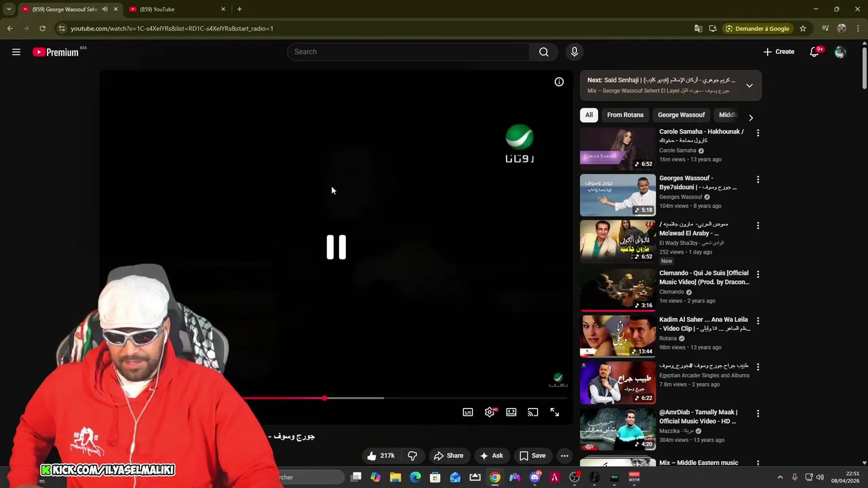Viewport: 868px width, 488px height.
Task: Translate this page icon
Action: coord(698,28)
